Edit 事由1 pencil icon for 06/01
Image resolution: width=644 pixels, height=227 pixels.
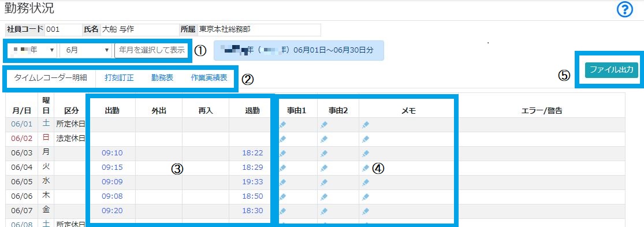tap(283, 124)
